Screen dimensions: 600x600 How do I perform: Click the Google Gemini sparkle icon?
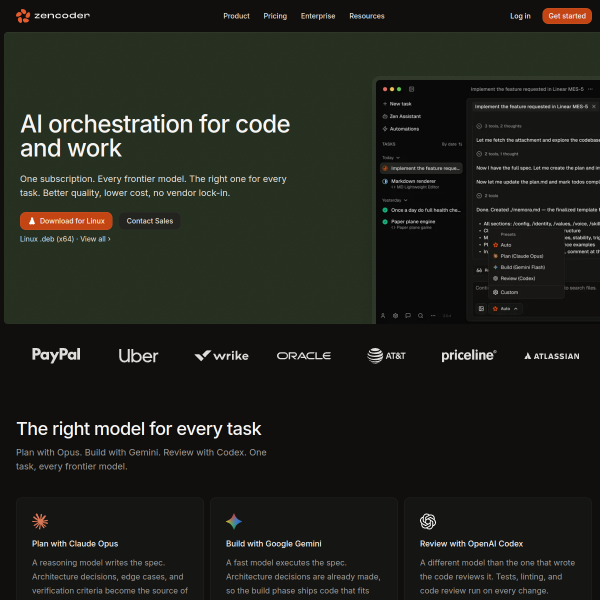(234, 521)
